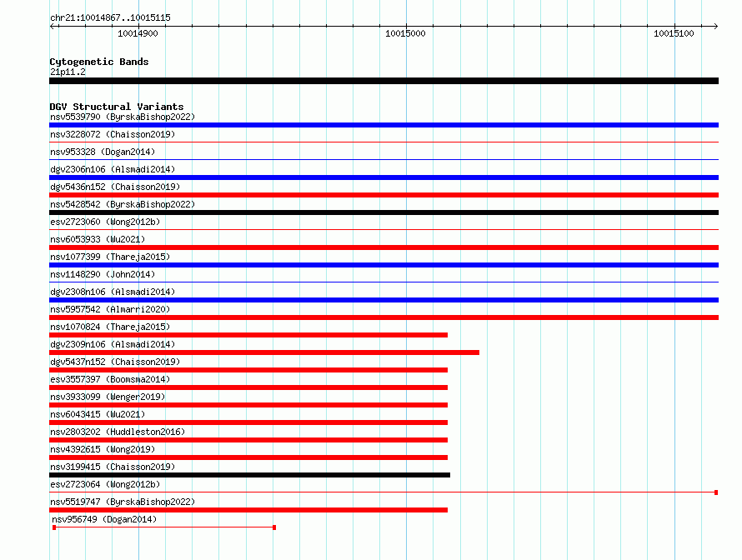The image size is (742, 560).
Task: Click the nsv3228072 (Chaisson2019) variant label
Action: point(113,134)
